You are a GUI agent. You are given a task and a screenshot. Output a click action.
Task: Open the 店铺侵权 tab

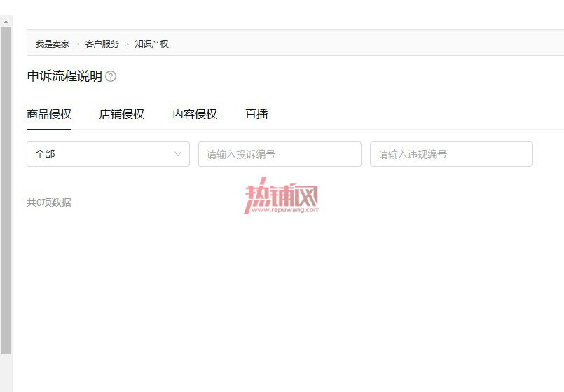click(122, 114)
